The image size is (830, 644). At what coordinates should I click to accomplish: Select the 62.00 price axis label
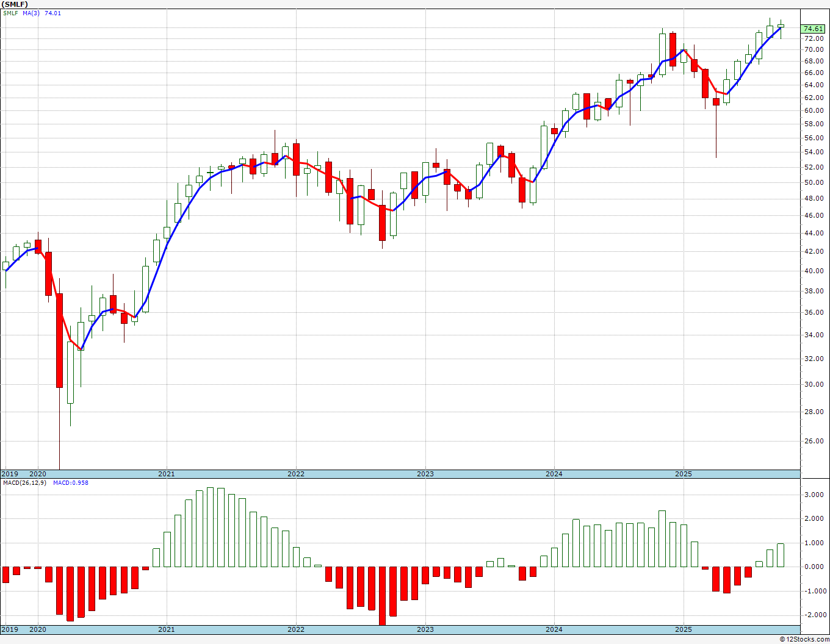click(x=814, y=98)
